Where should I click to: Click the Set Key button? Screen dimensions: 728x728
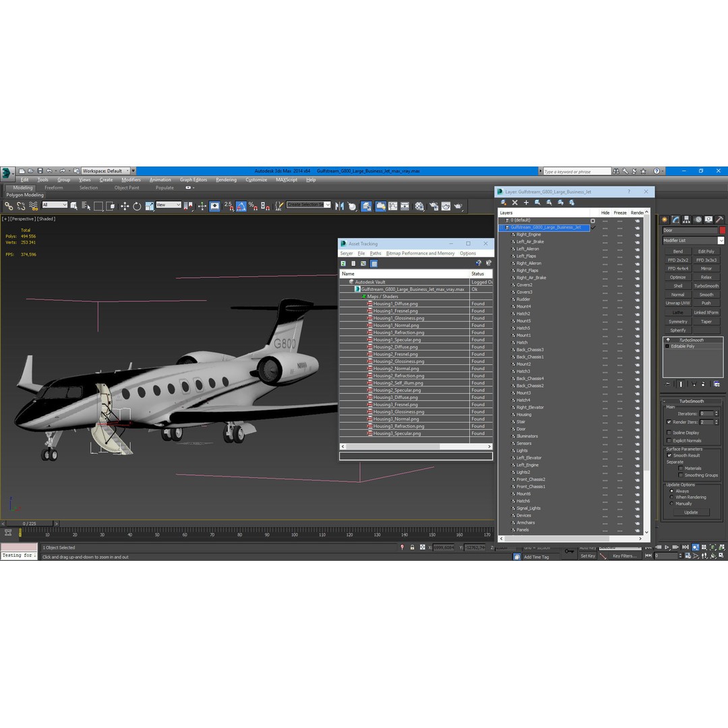(587, 556)
